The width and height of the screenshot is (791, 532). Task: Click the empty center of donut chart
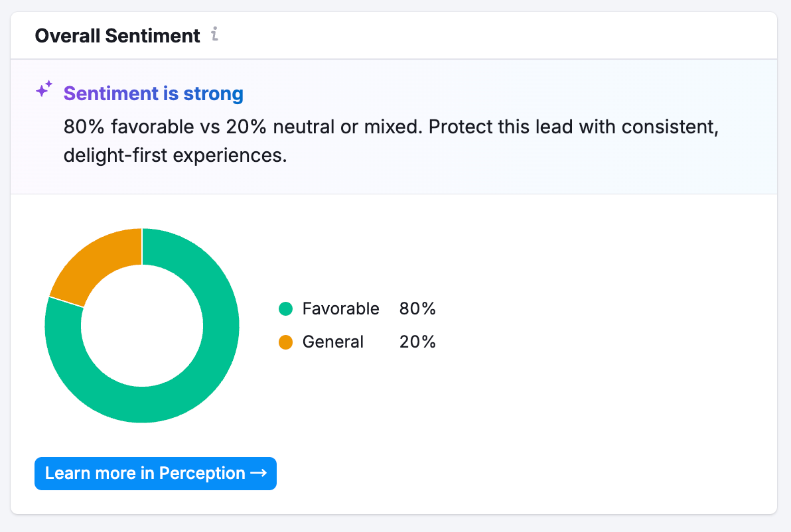142,326
